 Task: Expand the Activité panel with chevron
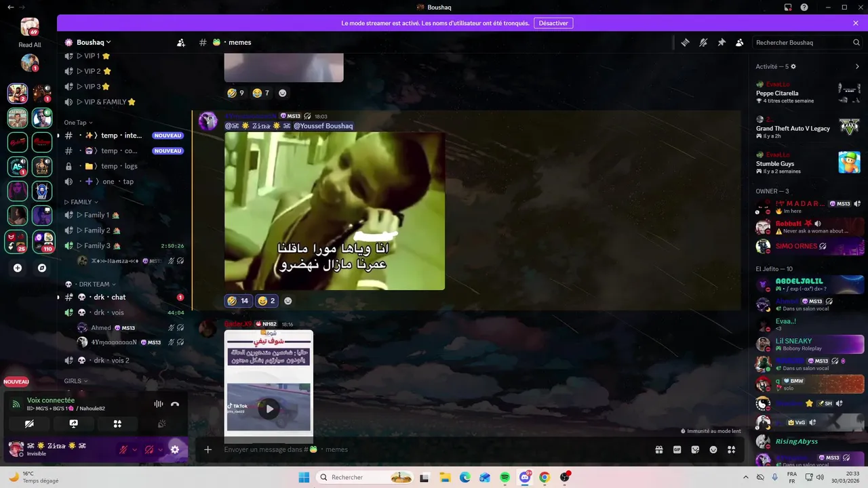coord(857,66)
